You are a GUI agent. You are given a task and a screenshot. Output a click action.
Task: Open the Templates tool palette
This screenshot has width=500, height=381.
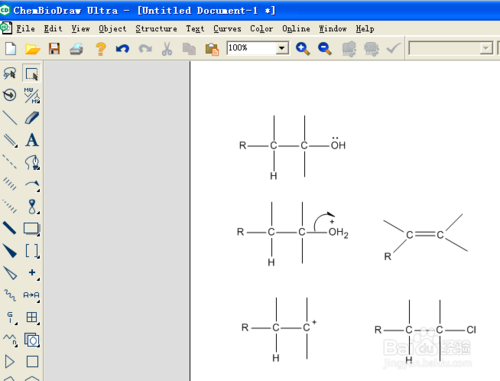32,340
